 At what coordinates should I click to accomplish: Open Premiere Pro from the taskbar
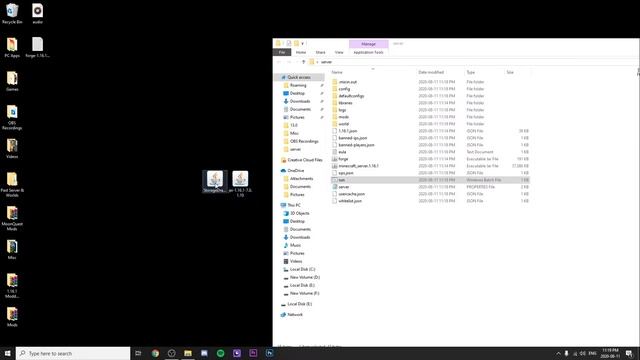[253, 353]
